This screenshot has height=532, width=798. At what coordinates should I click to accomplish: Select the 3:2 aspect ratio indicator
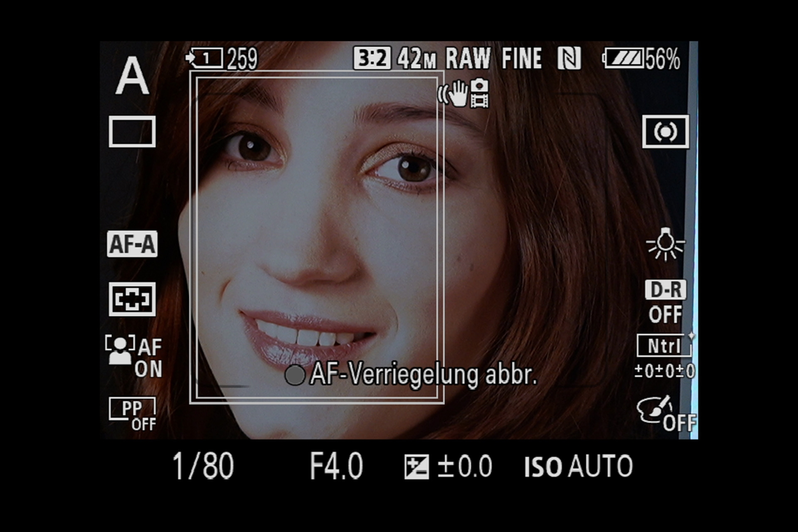click(x=372, y=58)
